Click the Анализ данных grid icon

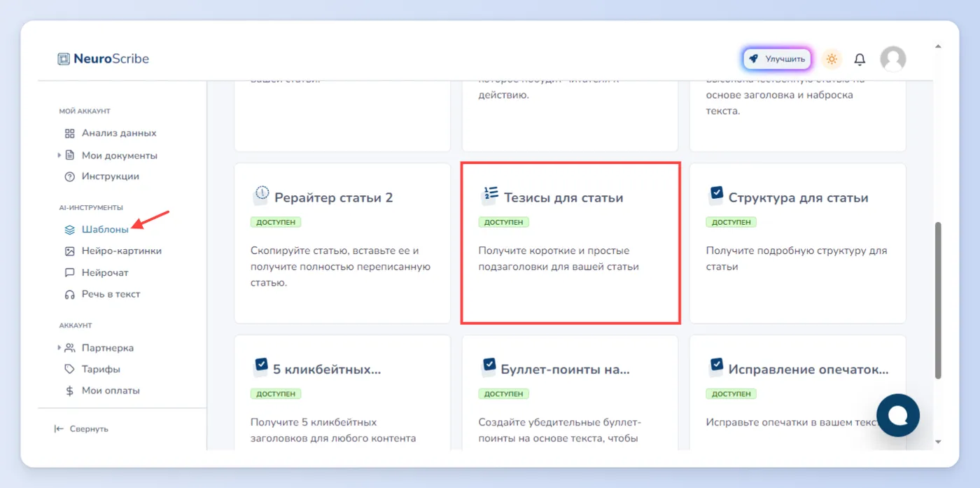coord(69,133)
